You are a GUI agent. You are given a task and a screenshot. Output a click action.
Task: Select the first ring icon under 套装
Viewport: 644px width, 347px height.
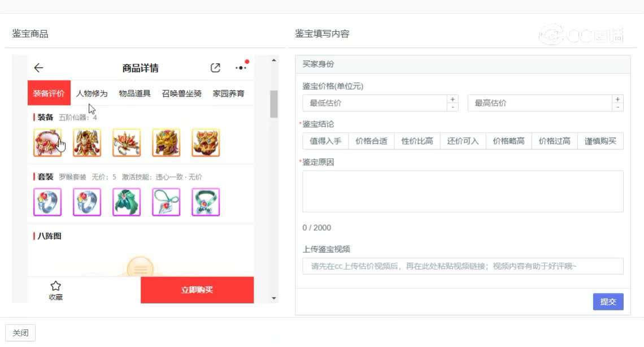click(x=47, y=202)
